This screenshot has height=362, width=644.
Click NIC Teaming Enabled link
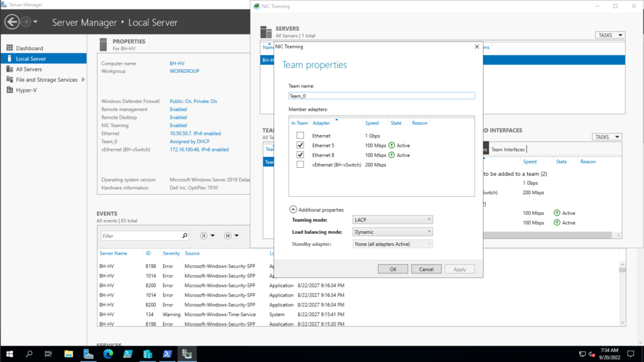coord(178,126)
